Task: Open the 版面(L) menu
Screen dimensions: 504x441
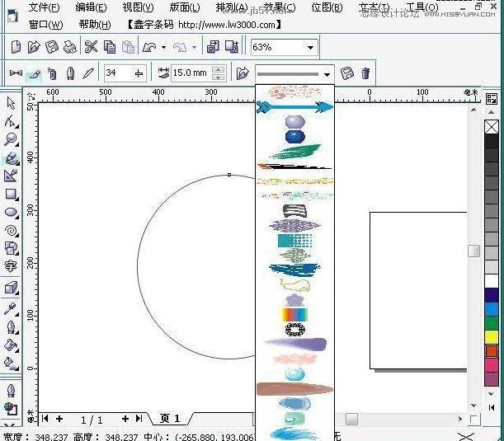Action: pyautogui.click(x=185, y=7)
